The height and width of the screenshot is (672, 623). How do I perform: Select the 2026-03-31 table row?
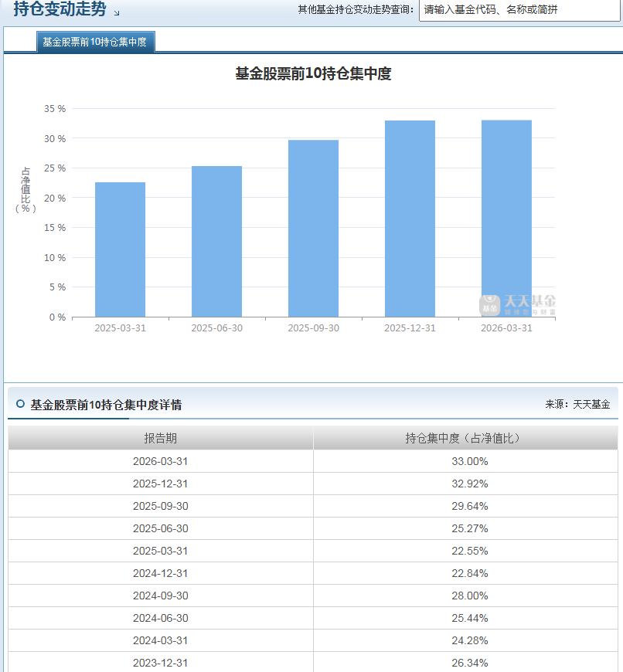(313, 461)
